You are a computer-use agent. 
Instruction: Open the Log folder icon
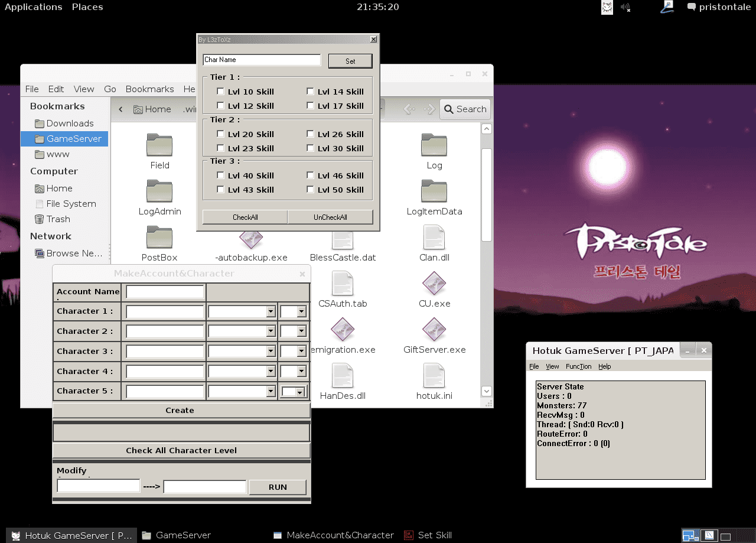434,145
